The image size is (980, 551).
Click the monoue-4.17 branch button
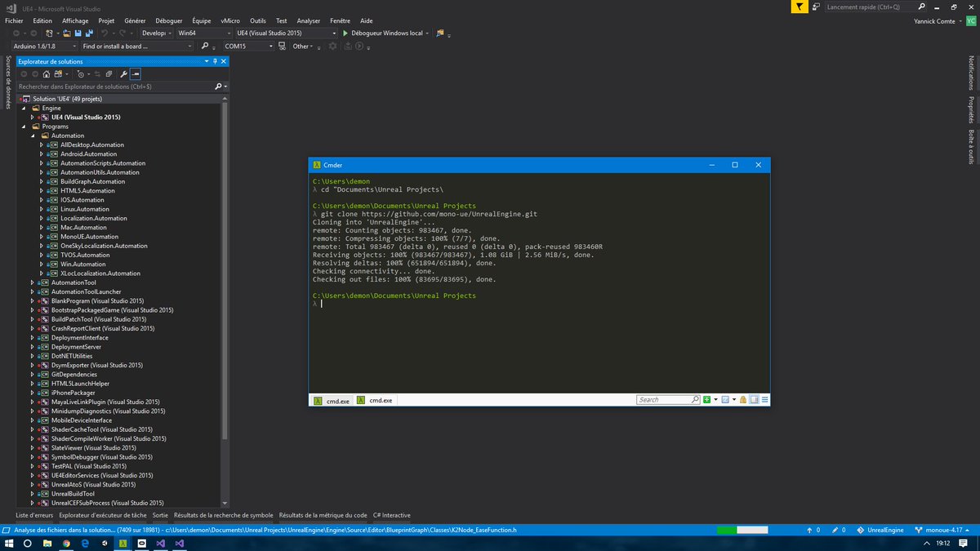click(942, 530)
